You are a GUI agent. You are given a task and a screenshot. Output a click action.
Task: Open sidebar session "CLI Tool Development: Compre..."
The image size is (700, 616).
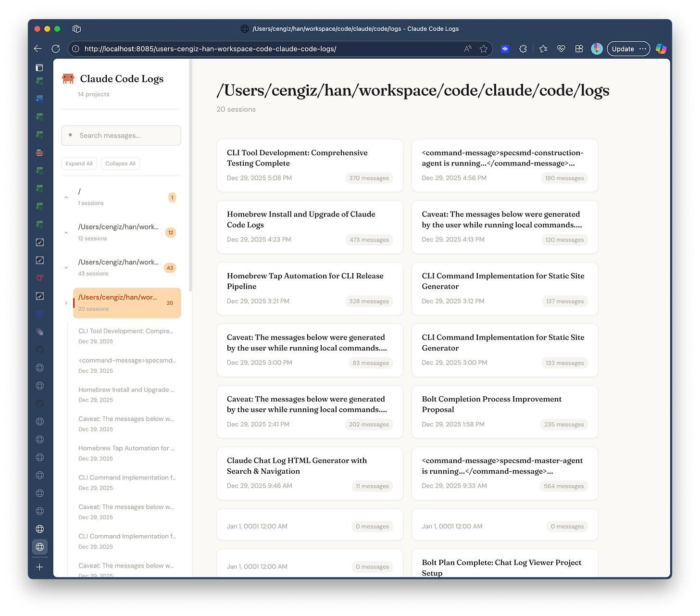[x=126, y=336]
